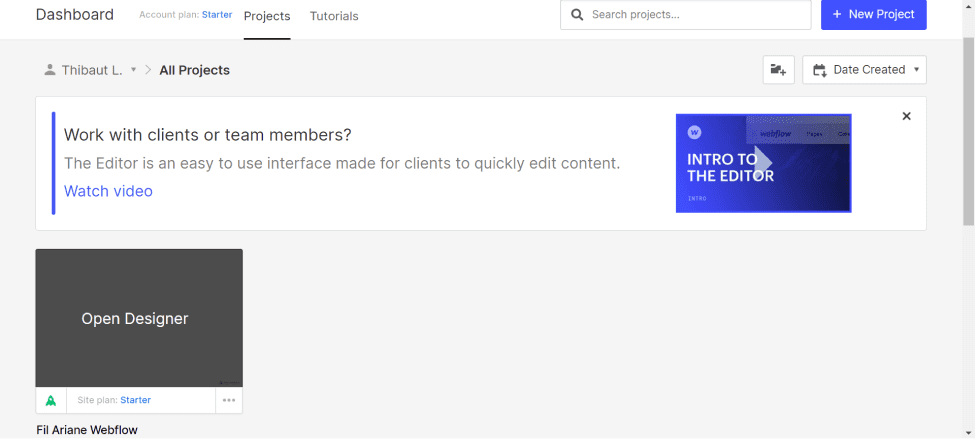Click the New Project button
Image resolution: width=975 pixels, height=439 pixels.
[x=874, y=14]
